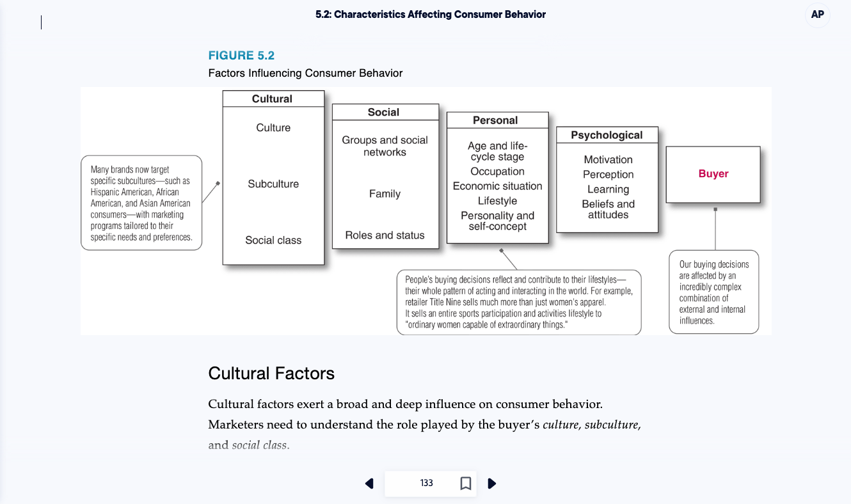Click Groups and social networks
This screenshot has height=504, width=851.
click(385, 146)
